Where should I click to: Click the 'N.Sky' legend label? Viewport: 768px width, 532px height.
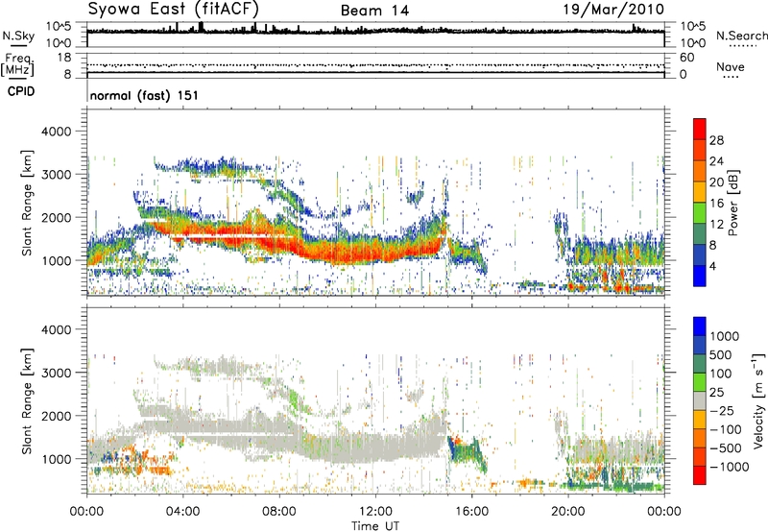coord(18,36)
